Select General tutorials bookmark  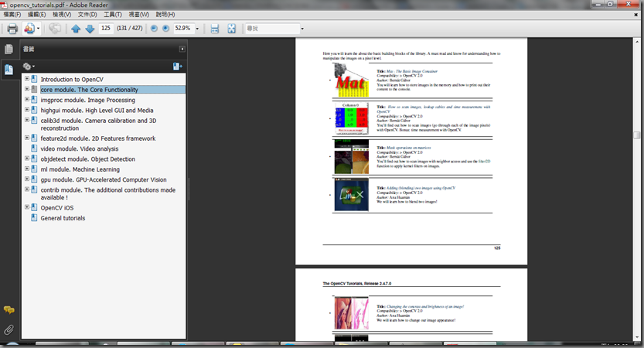[63, 218]
